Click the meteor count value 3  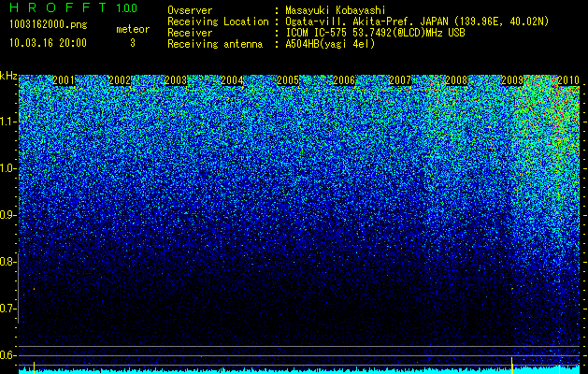pyautogui.click(x=133, y=43)
